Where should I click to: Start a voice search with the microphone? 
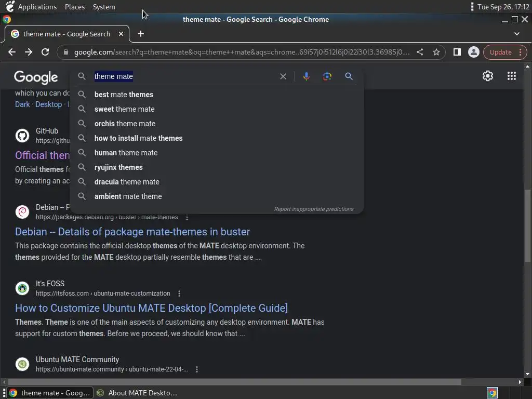[306, 76]
